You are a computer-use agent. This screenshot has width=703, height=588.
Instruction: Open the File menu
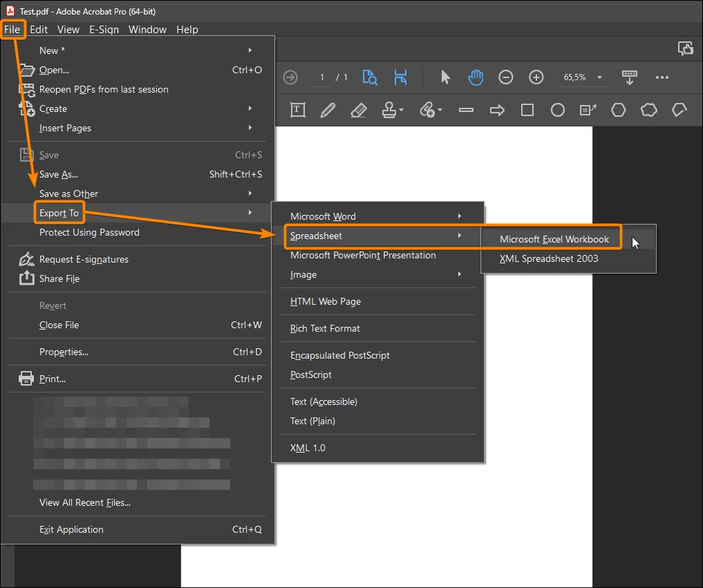(x=12, y=30)
